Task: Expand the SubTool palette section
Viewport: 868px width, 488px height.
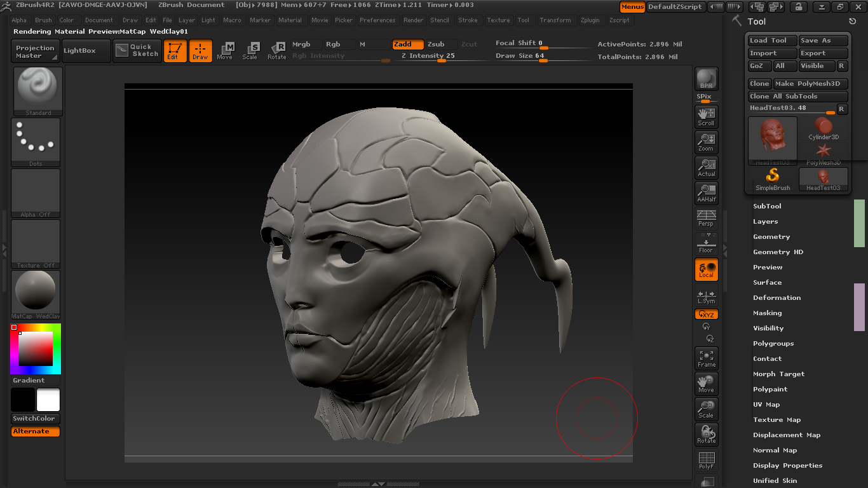Action: click(767, 206)
